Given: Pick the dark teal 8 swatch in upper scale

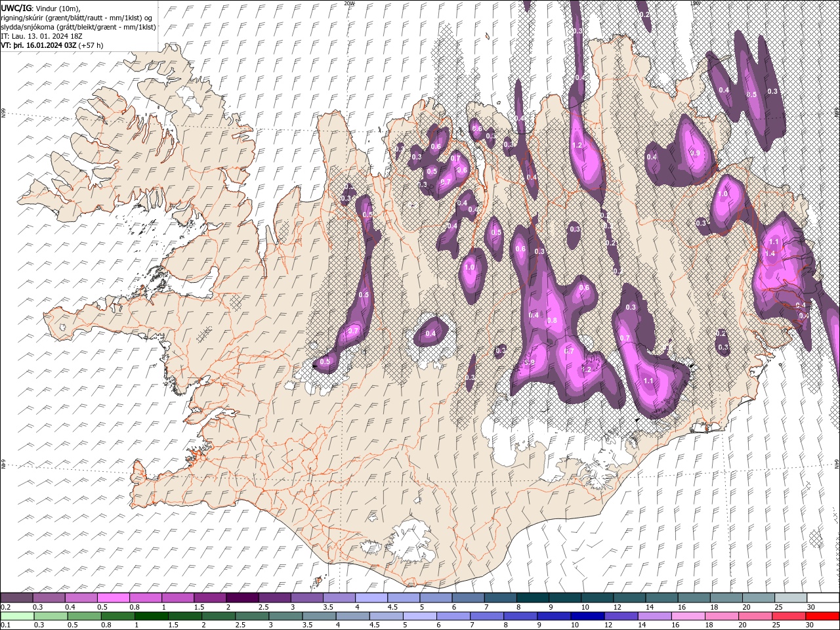Looking at the screenshot, I should pos(533,597).
